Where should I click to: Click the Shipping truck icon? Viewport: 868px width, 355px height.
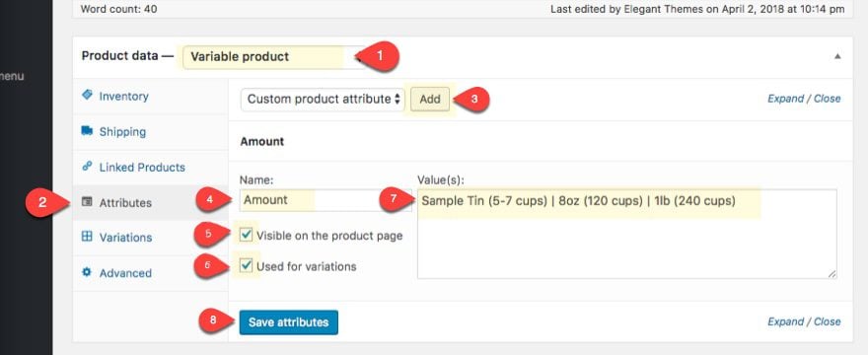(x=87, y=131)
